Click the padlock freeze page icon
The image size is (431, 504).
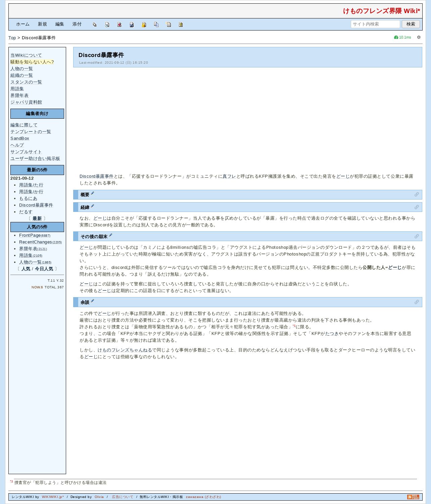coord(144,24)
